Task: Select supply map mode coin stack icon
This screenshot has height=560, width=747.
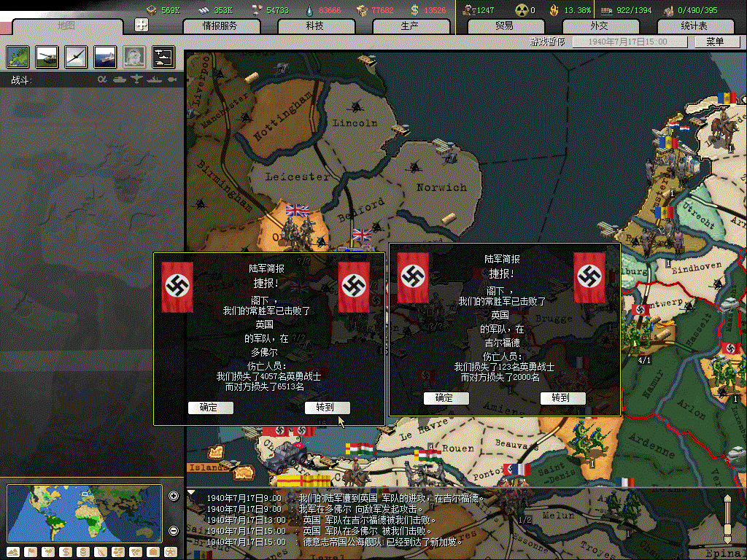Action: tap(83, 553)
